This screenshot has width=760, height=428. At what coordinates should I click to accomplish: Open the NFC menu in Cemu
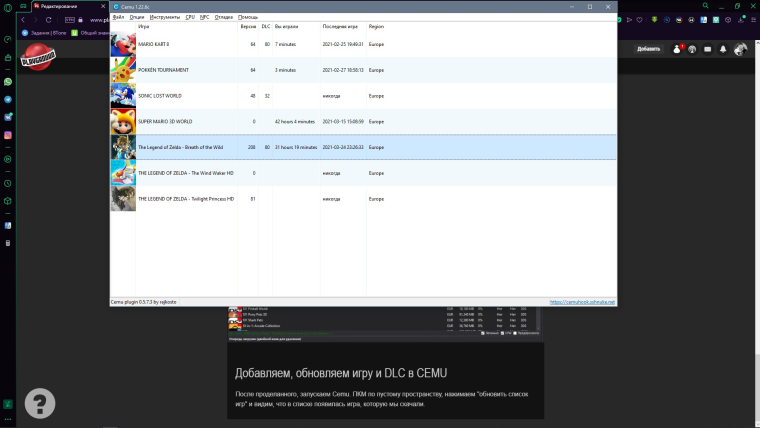coord(205,17)
